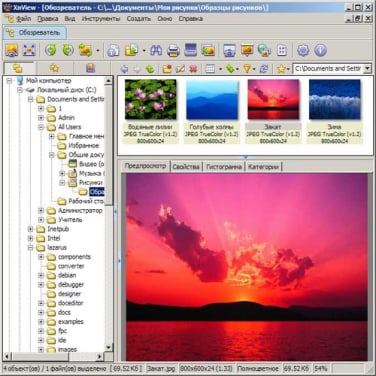Switch to the Гистограмма tab
Screen dimensions: 376x376
pyautogui.click(x=224, y=167)
